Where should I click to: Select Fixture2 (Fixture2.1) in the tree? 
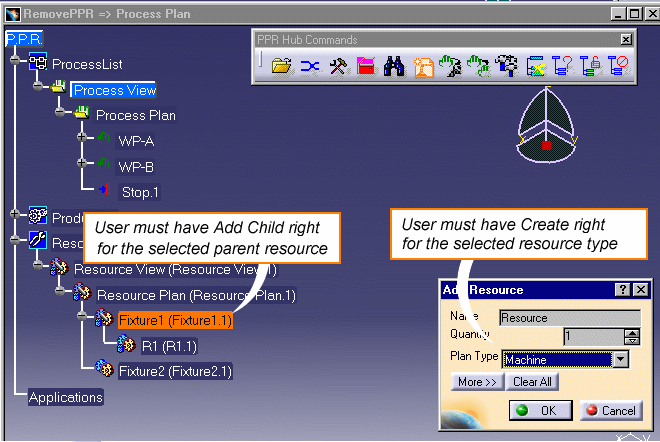(175, 371)
